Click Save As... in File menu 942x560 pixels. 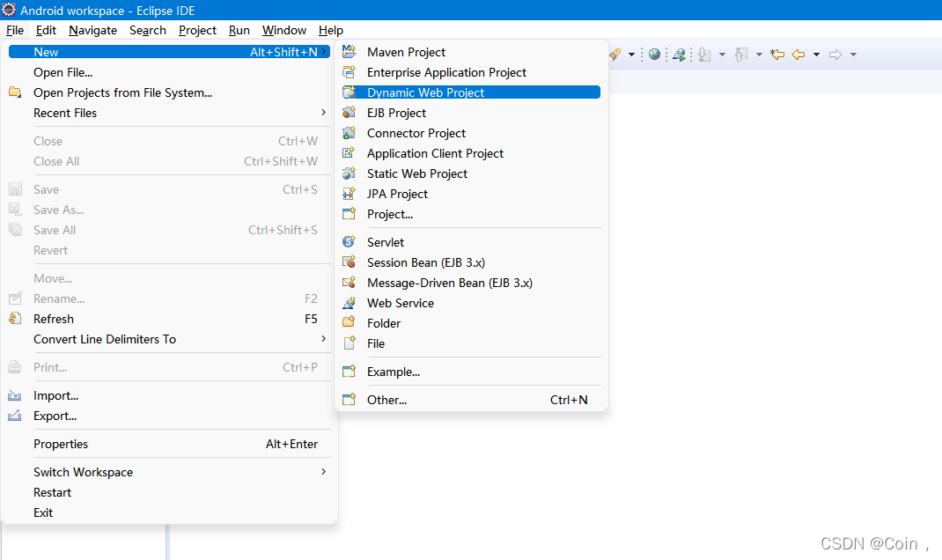pos(169,210)
